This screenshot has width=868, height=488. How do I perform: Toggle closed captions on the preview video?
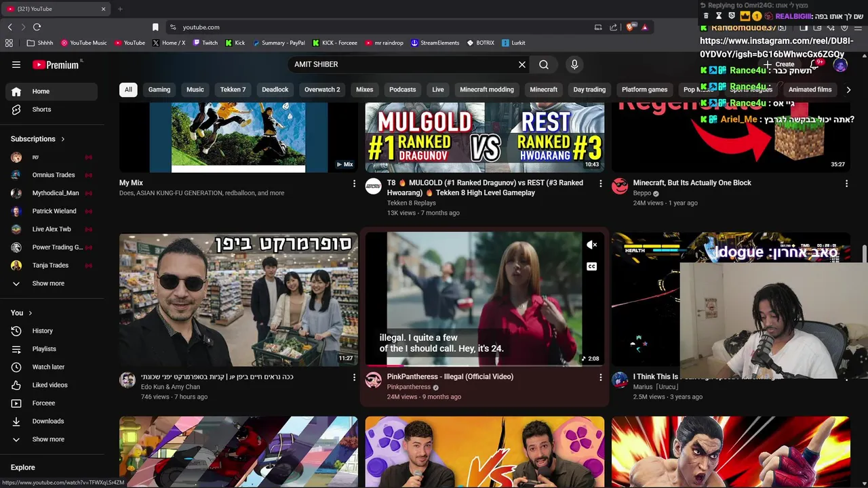click(x=592, y=266)
